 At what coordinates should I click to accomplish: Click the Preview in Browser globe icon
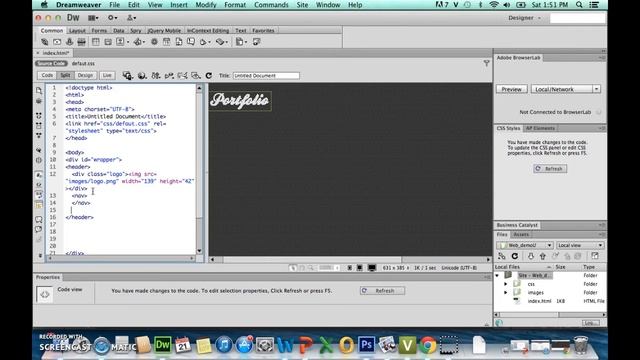(142, 76)
